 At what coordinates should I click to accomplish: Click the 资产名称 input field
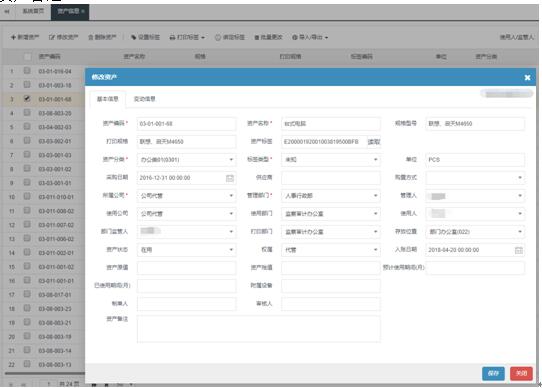[331, 124]
